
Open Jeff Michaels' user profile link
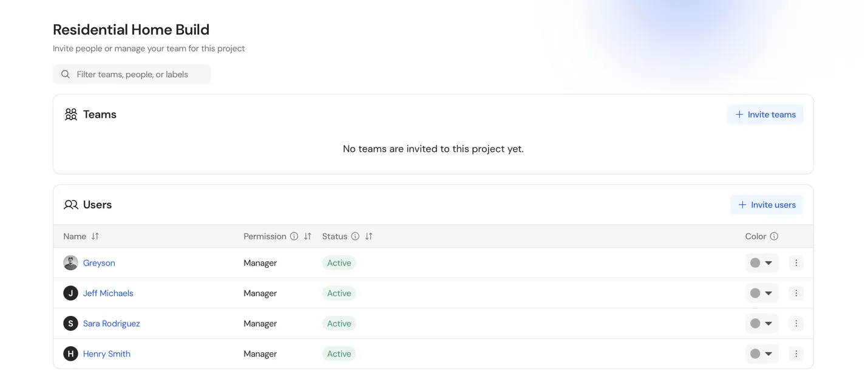(x=108, y=293)
